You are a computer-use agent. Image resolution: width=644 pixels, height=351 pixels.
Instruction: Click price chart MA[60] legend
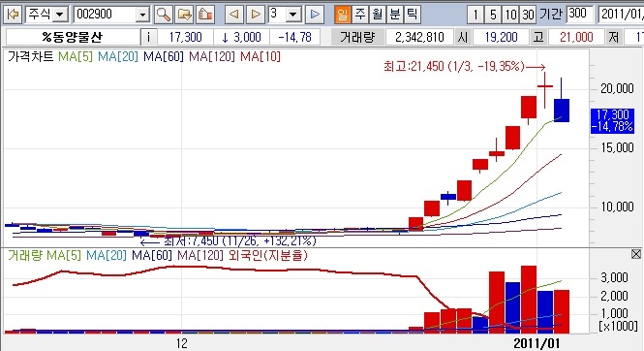pos(164,56)
